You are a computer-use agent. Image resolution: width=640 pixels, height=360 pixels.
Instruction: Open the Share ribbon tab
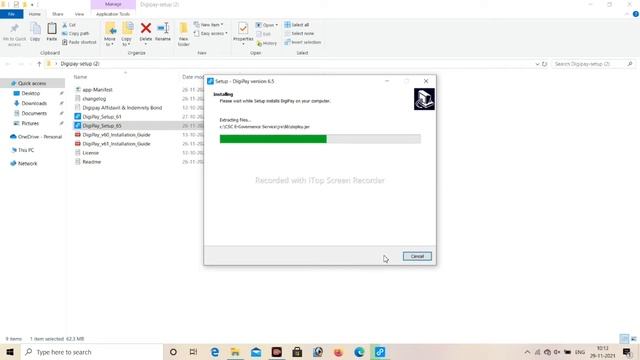pos(58,14)
